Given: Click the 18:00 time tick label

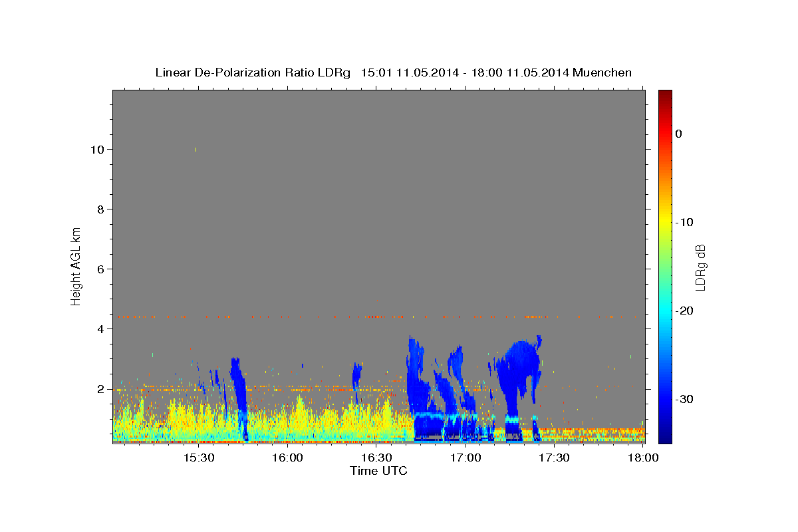Looking at the screenshot, I should 643,458.
